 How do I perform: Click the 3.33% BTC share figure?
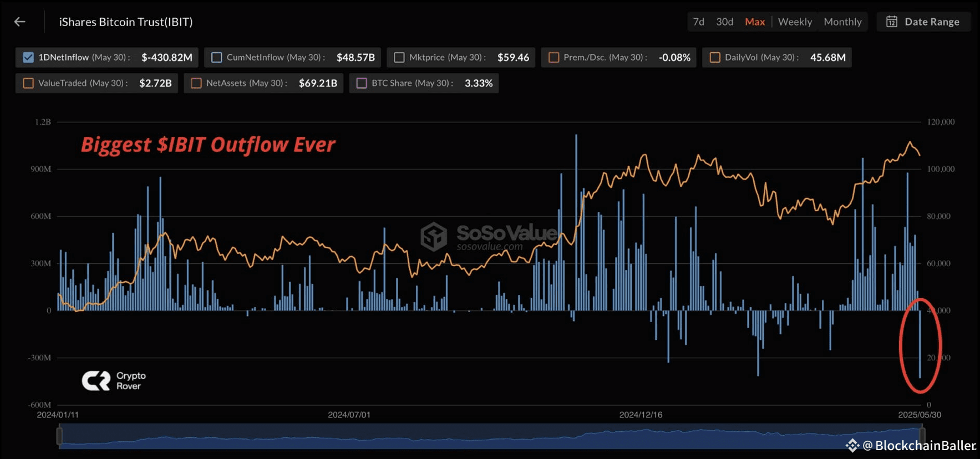(479, 83)
